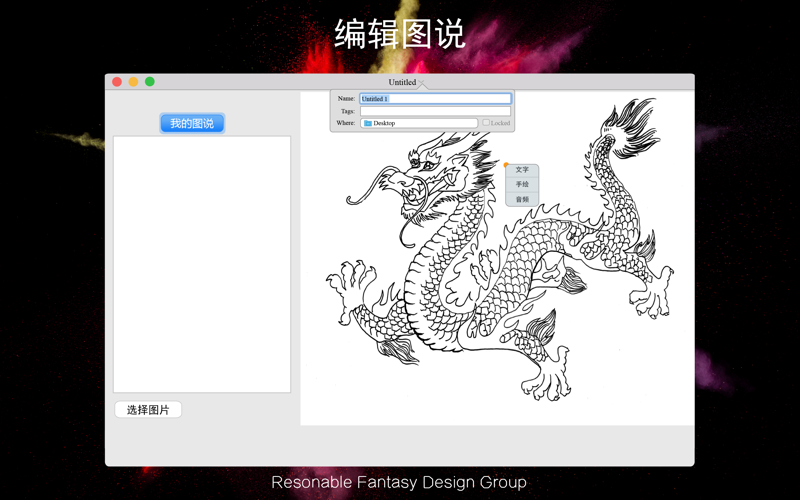The image size is (800, 500).
Task: Minimize the window with the yellow button
Action: (x=133, y=82)
